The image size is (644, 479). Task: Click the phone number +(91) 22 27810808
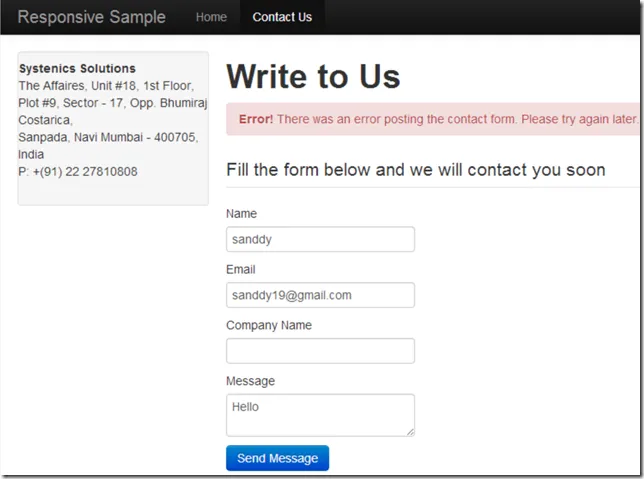click(x=78, y=172)
